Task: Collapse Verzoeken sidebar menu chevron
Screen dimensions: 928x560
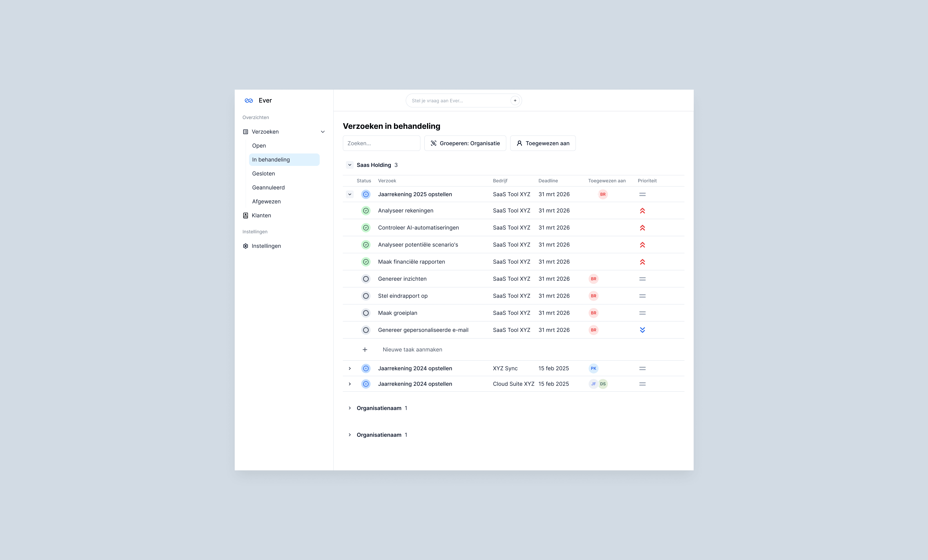Action: coord(322,132)
